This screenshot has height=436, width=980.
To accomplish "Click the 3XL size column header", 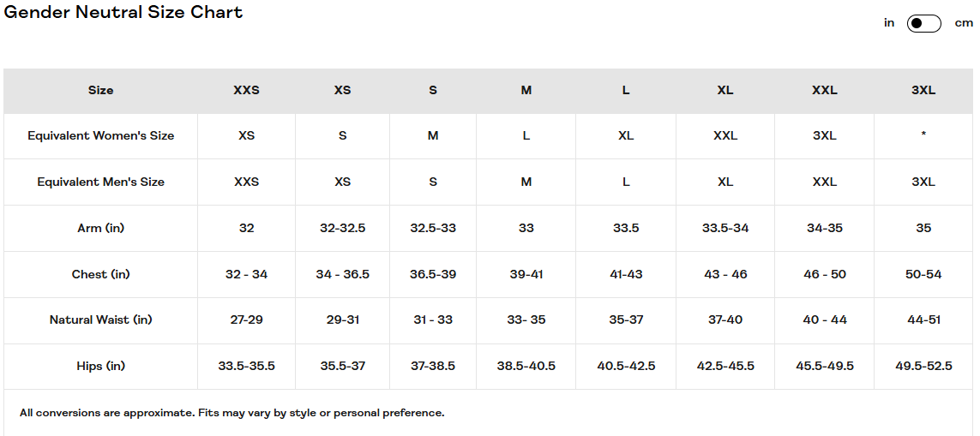I will [x=923, y=90].
